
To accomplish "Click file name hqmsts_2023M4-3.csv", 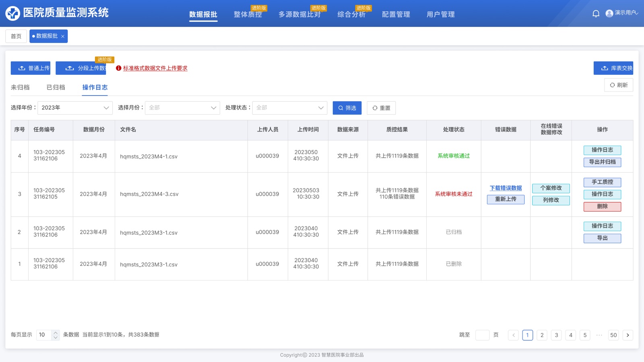I will [149, 194].
